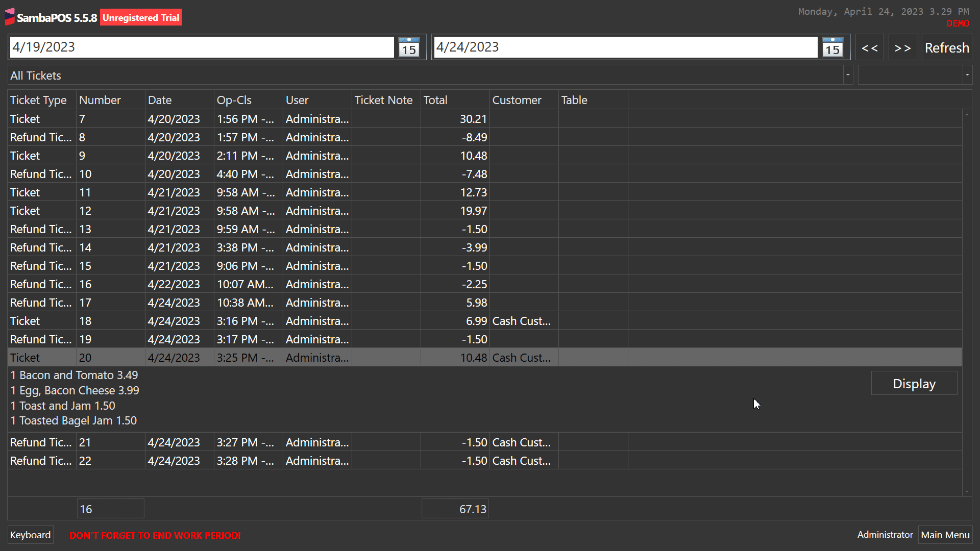Viewport: 980px width, 551px height.
Task: Click the calendar icon for start date
Action: point(408,47)
